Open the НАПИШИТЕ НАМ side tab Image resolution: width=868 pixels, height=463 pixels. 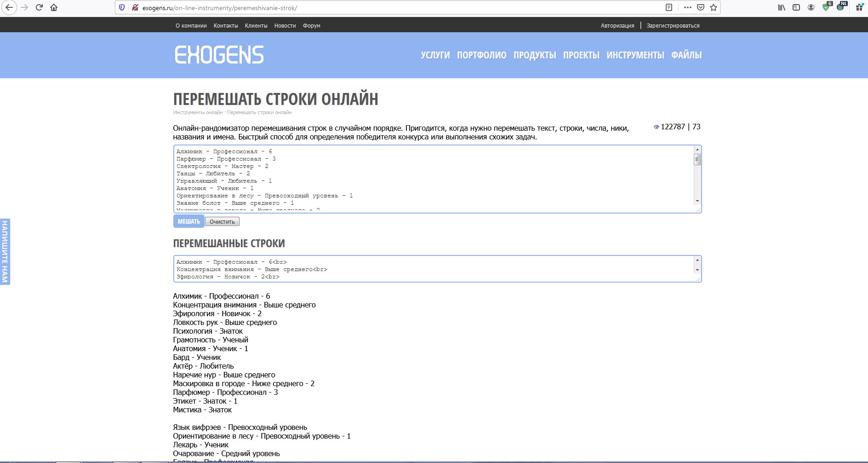tap(5, 251)
